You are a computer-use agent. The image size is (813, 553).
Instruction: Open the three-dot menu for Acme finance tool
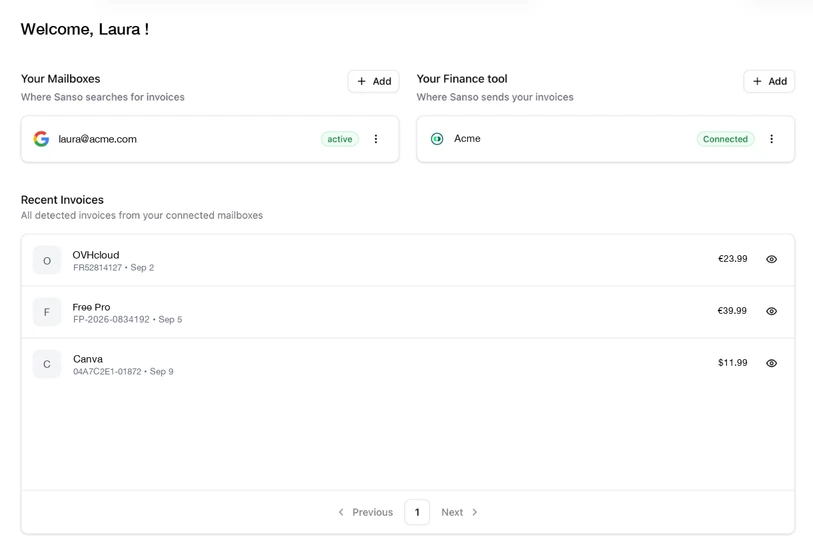(x=772, y=139)
